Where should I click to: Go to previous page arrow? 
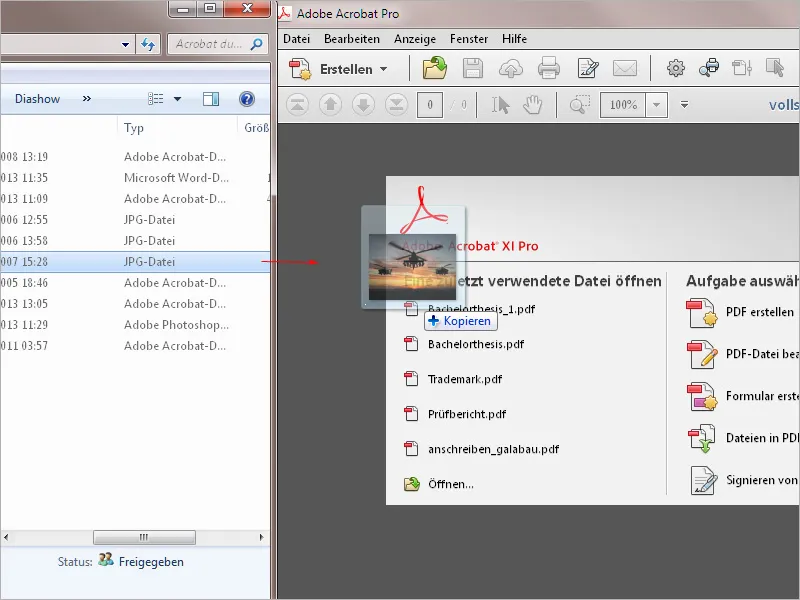(x=331, y=105)
